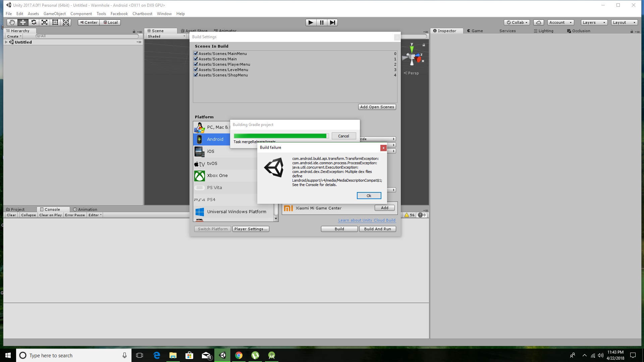The image size is (644, 362).
Task: Uncheck Assets/Scenes/Main scene
Action: 196,59
